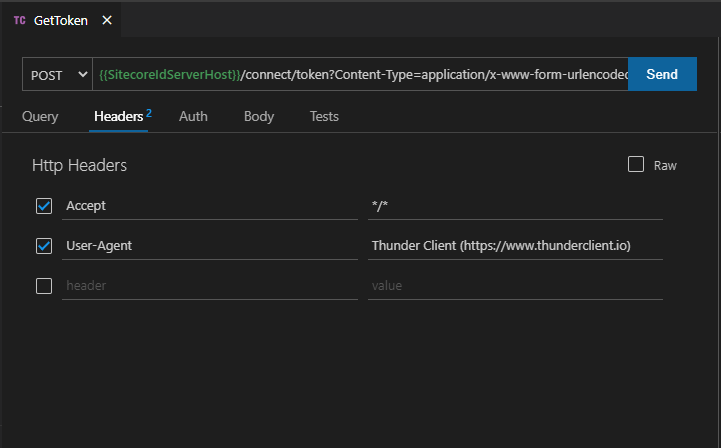Enable Raw headers checkbox
Image resolution: width=721 pixels, height=448 pixels.
point(636,165)
